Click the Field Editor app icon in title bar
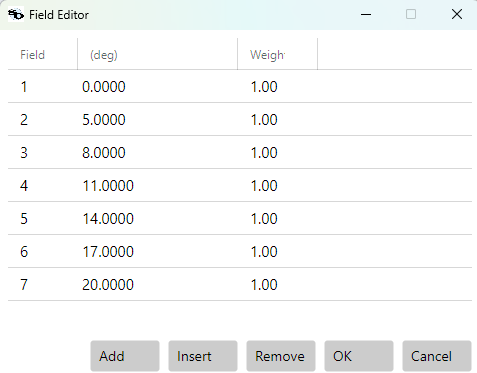The height and width of the screenshot is (373, 477). coord(16,15)
